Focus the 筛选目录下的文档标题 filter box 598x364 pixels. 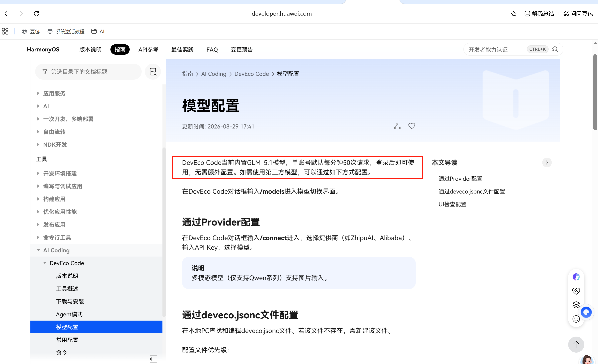[x=88, y=72]
